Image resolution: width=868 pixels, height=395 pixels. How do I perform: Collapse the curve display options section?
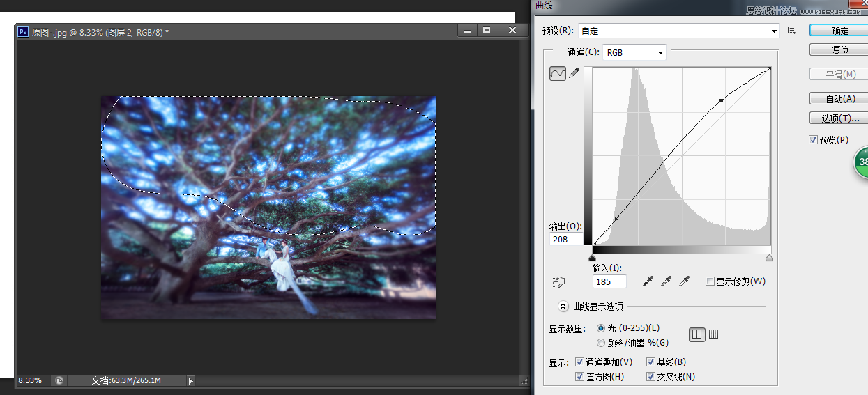click(563, 306)
